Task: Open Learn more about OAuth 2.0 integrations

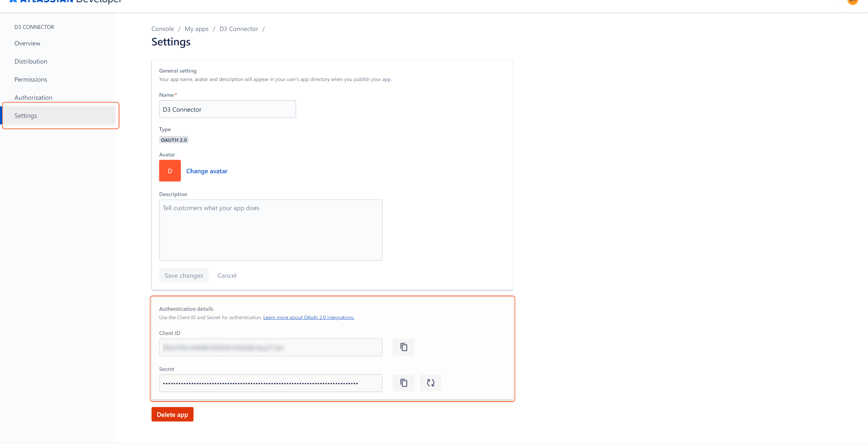Action: coord(309,318)
